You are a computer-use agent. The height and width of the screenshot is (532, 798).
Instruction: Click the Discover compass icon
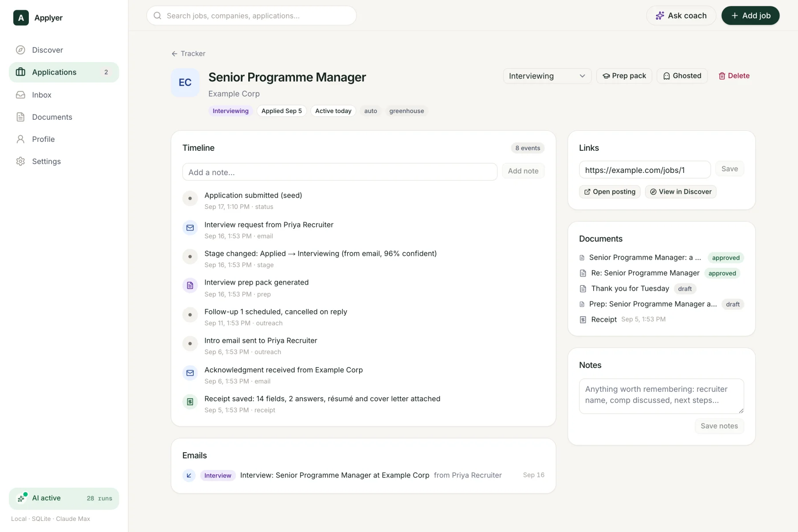coord(20,50)
